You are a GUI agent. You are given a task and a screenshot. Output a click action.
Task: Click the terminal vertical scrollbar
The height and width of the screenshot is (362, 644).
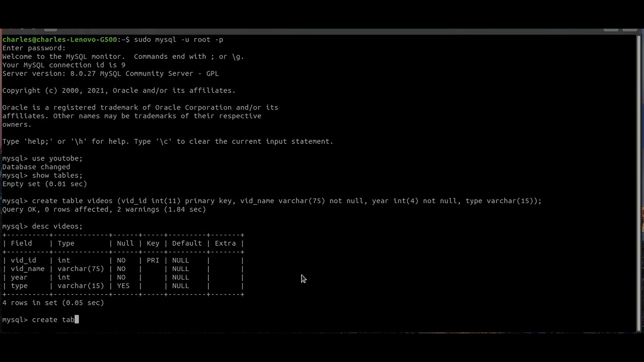(639, 184)
